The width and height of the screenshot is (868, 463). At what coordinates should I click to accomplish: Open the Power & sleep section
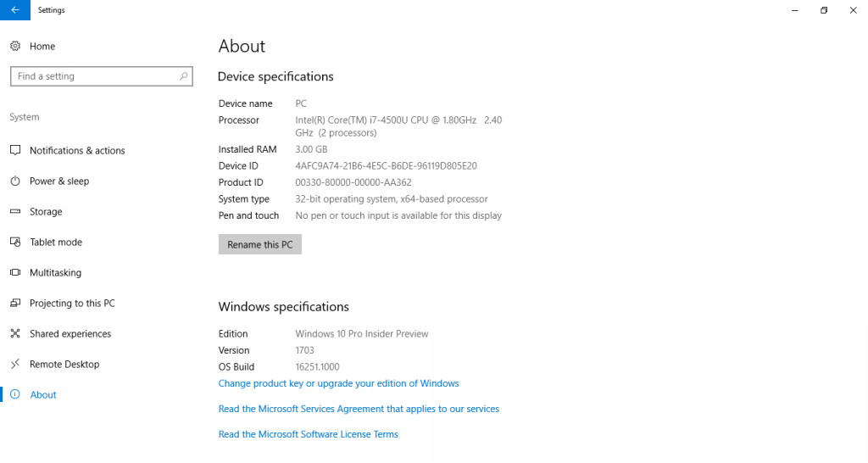pos(59,181)
